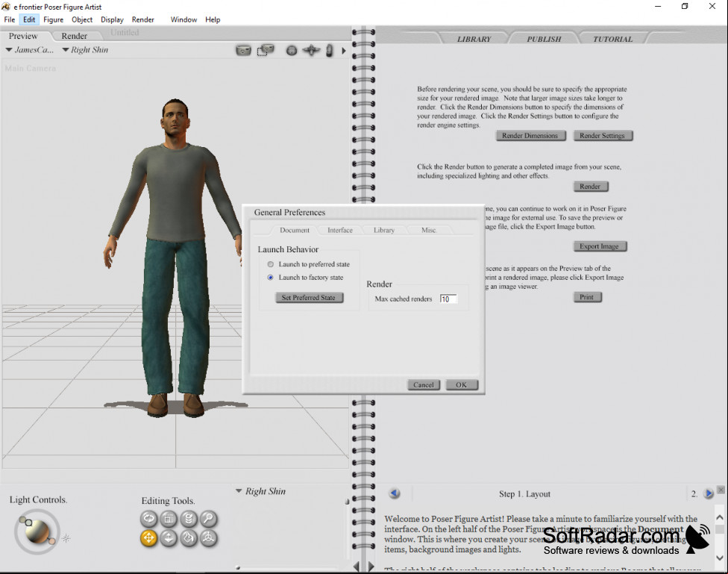The image size is (728, 574).
Task: Open the JamesCa... figure dropdown
Action: point(30,50)
